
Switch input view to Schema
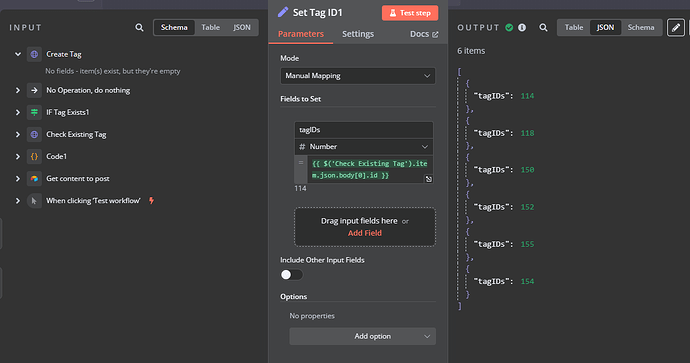coord(174,27)
